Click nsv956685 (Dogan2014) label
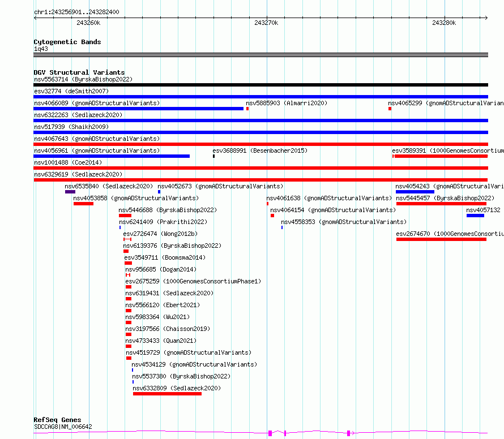The width and height of the screenshot is (504, 439). pos(161,269)
